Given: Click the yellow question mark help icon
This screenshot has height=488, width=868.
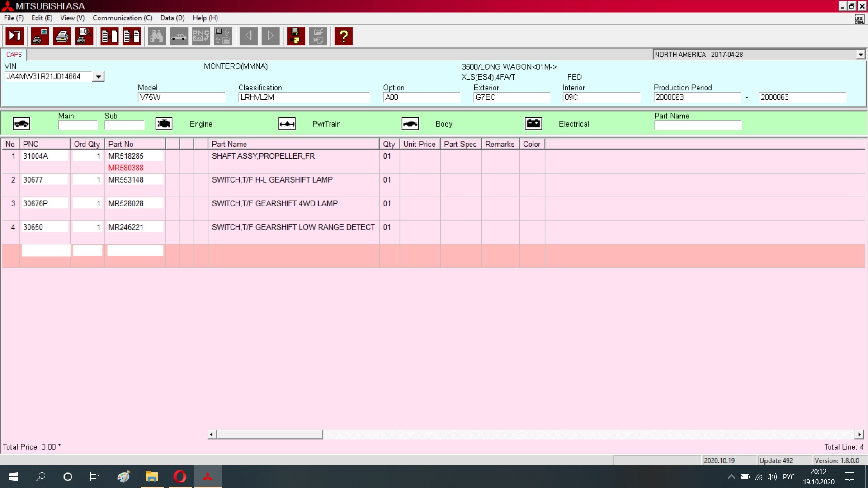Looking at the screenshot, I should (x=344, y=36).
